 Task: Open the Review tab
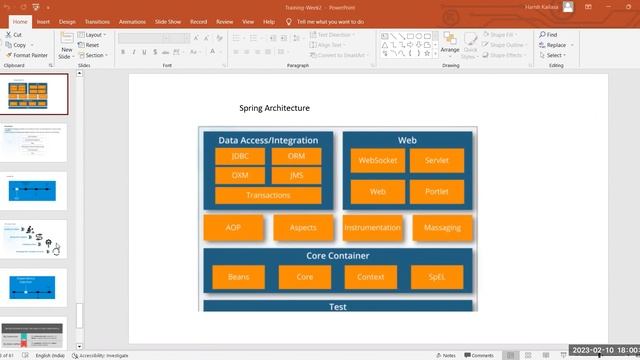[x=224, y=22]
